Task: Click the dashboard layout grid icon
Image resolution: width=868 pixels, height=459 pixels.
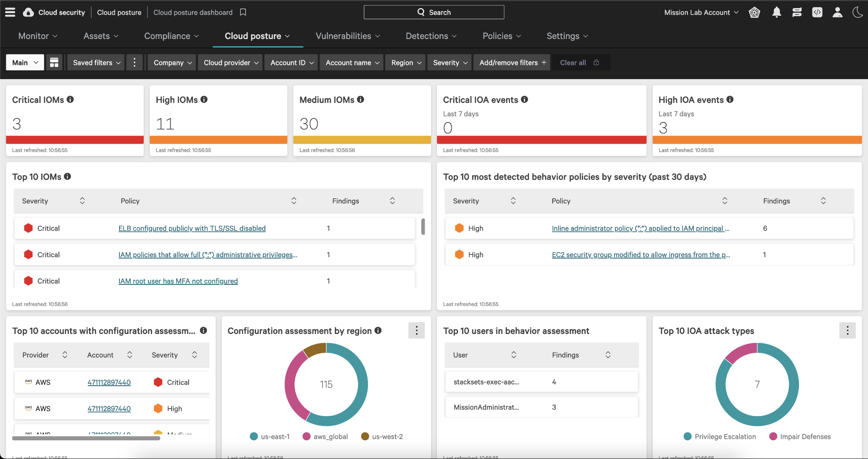Action: pos(54,63)
